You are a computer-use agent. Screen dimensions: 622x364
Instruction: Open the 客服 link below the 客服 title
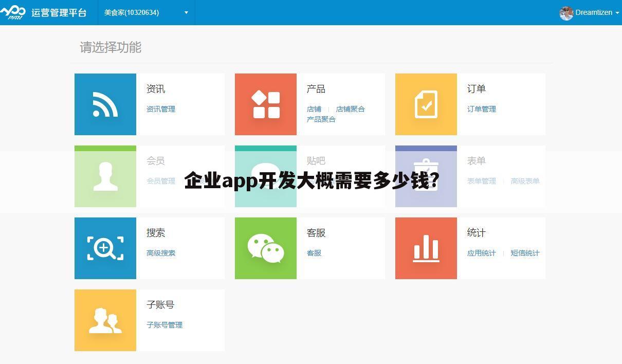[314, 253]
